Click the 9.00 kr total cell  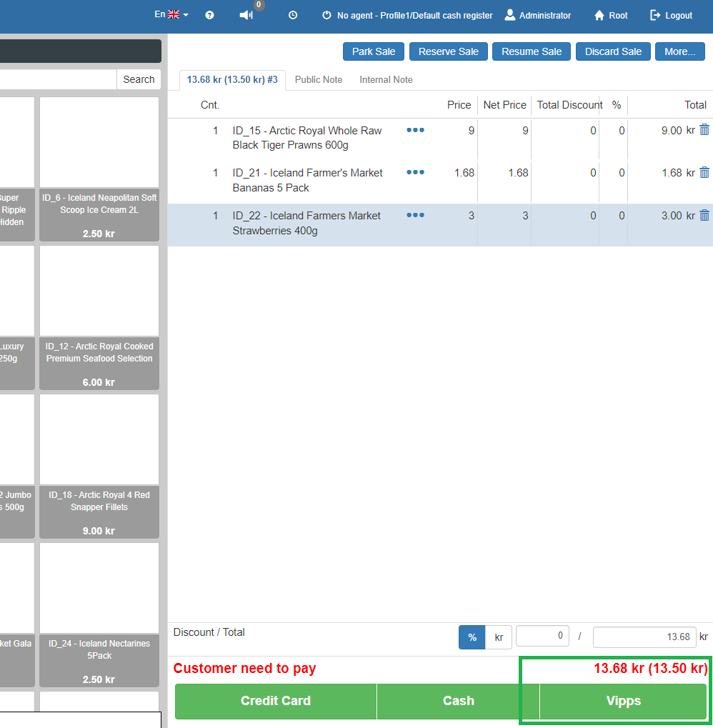click(x=678, y=131)
